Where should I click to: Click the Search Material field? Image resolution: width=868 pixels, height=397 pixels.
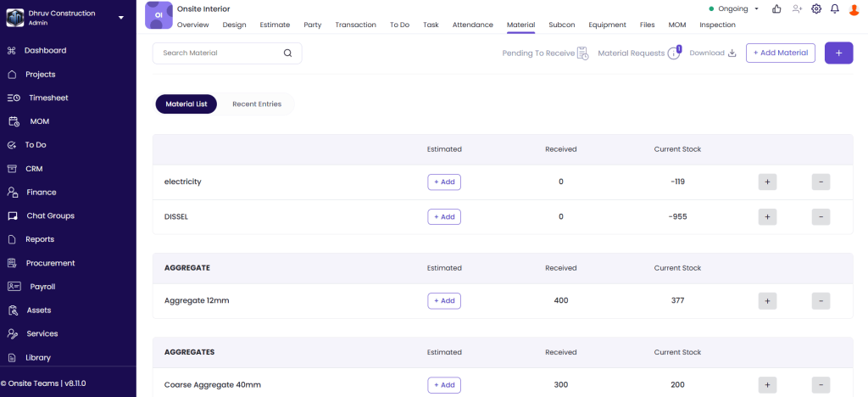(x=219, y=53)
